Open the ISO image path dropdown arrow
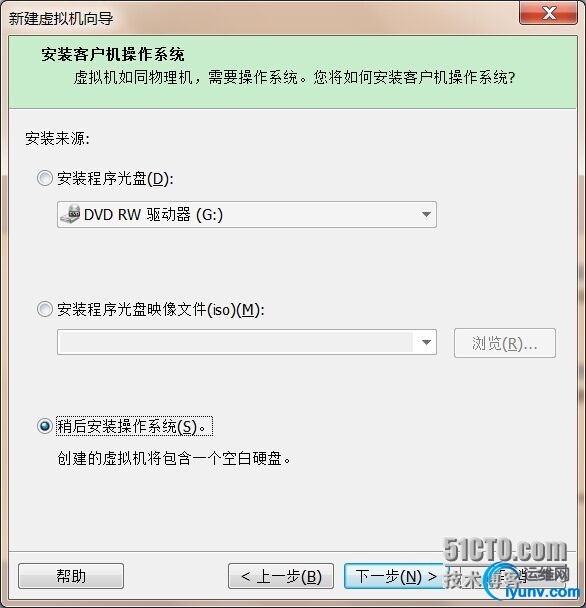 click(426, 342)
